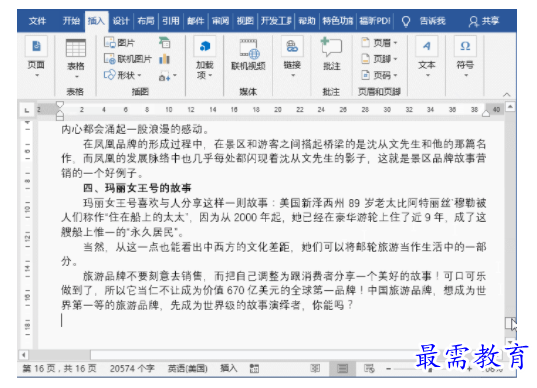Open the 页码 page number dropdown

[x=379, y=75]
